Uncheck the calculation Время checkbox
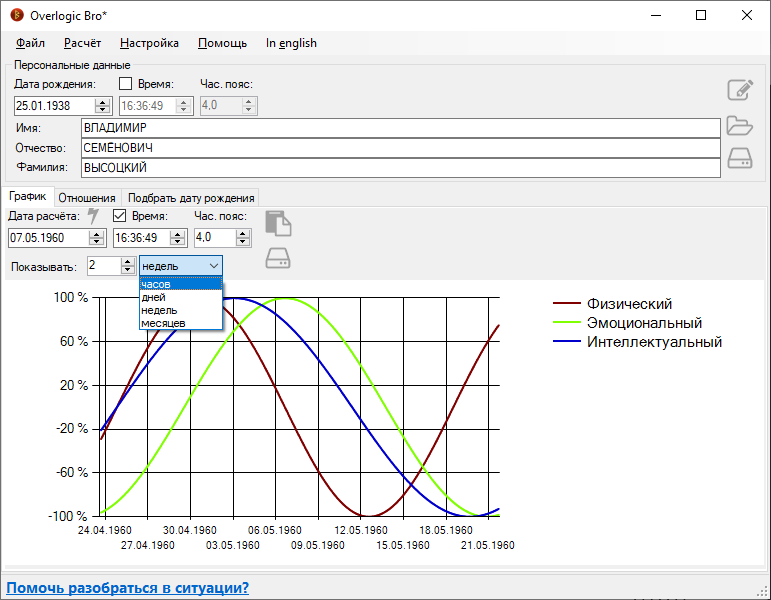Screen dimensions: 771x600 (120, 216)
